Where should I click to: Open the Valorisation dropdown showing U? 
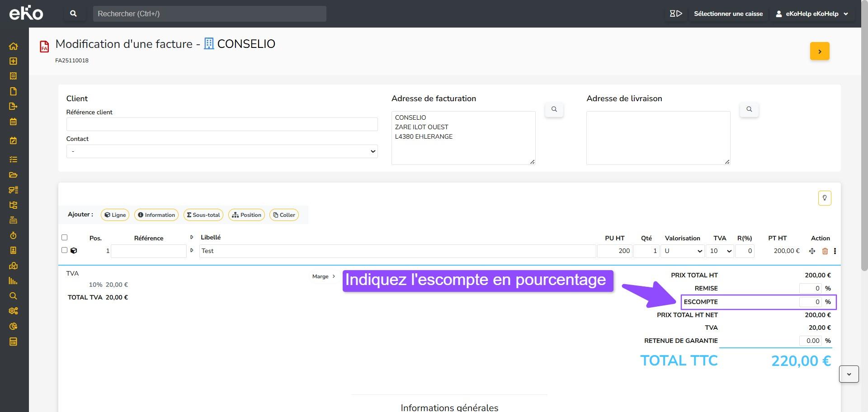tap(682, 251)
